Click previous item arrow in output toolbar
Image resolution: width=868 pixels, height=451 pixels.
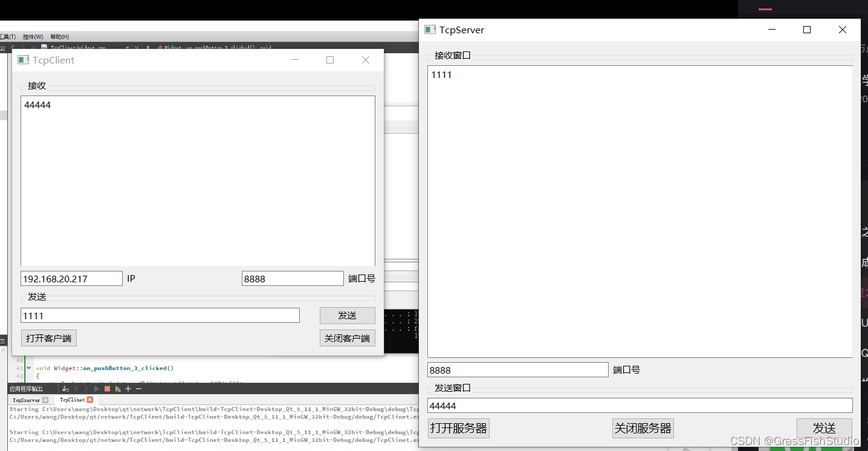[76, 389]
